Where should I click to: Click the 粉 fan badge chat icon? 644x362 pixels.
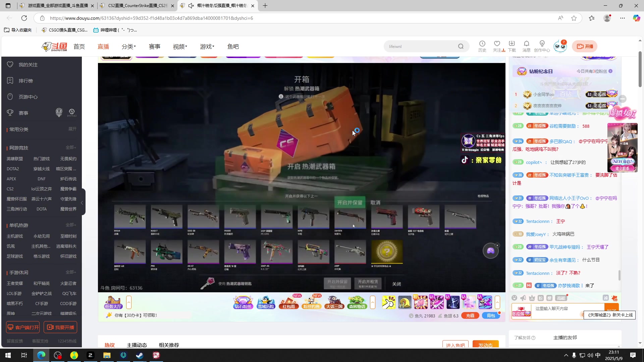click(541, 298)
